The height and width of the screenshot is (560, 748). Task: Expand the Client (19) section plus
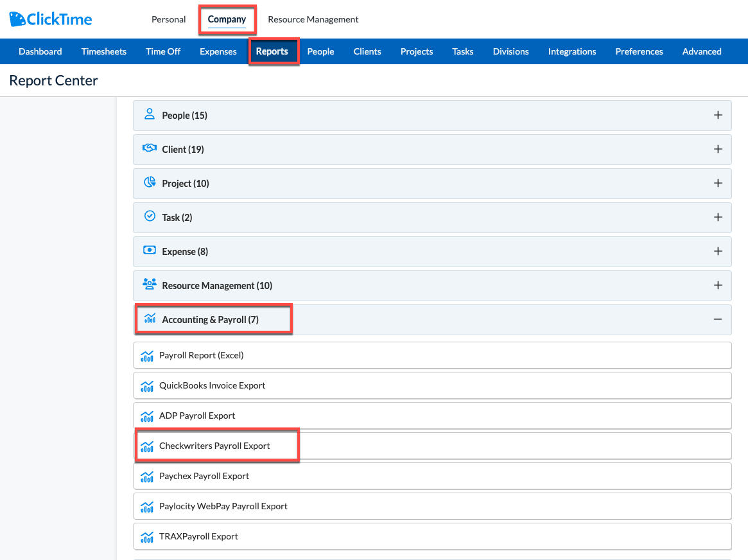717,149
